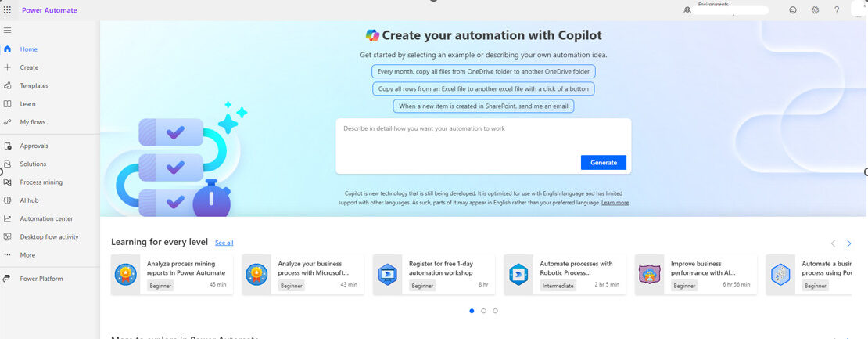Viewport: 868px width, 339px height.
Task: Click the See all link
Action: 224,243
